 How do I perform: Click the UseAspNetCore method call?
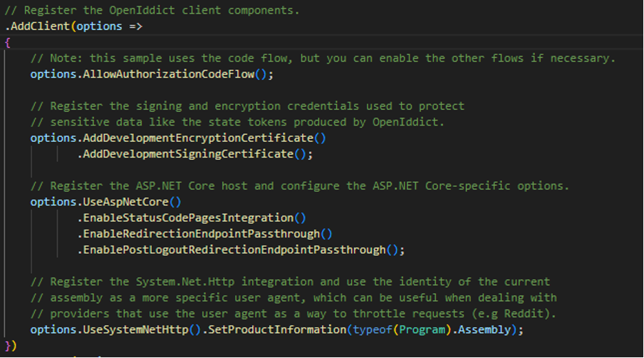click(125, 203)
